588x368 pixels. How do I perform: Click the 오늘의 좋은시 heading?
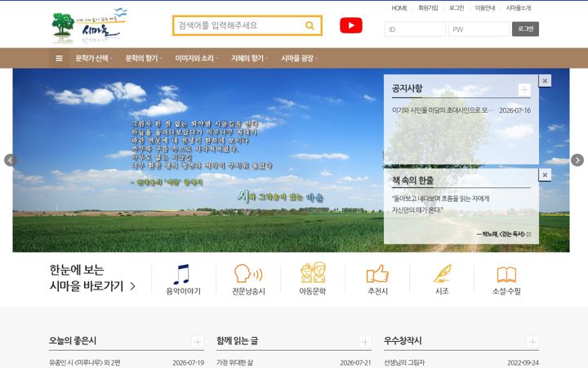pos(73,340)
